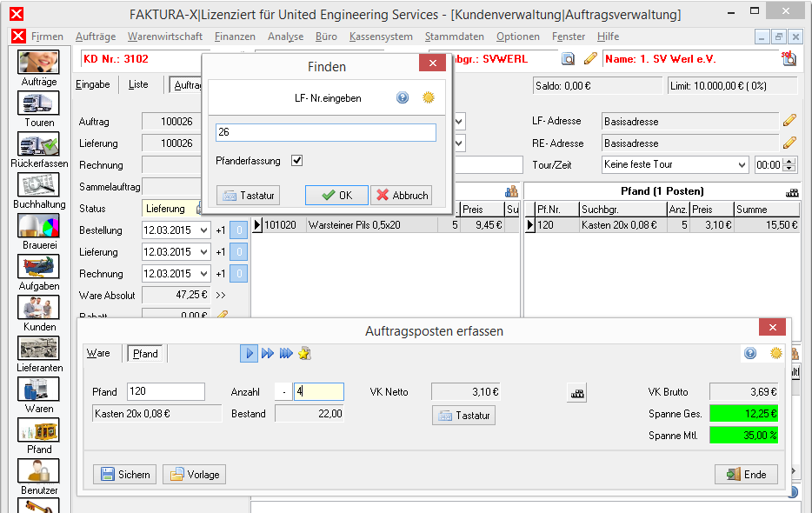
Task: Toggle the Pfanderfassung checkbox
Action: tap(296, 161)
